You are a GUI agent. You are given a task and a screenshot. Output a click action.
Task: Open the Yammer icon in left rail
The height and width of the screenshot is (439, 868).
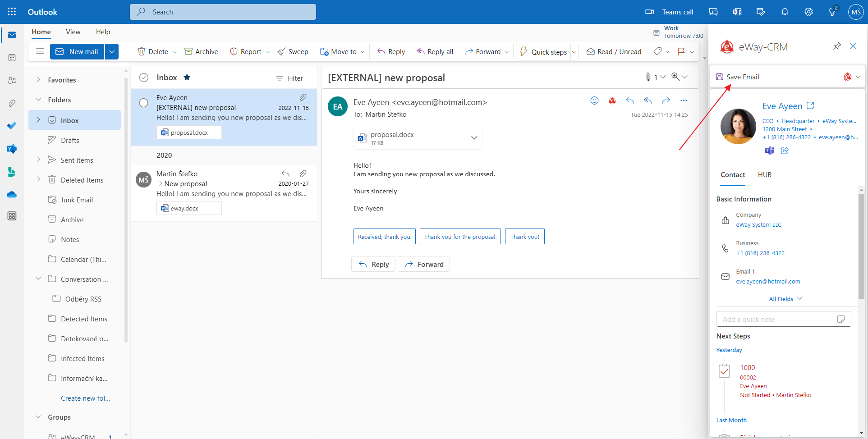point(12,149)
